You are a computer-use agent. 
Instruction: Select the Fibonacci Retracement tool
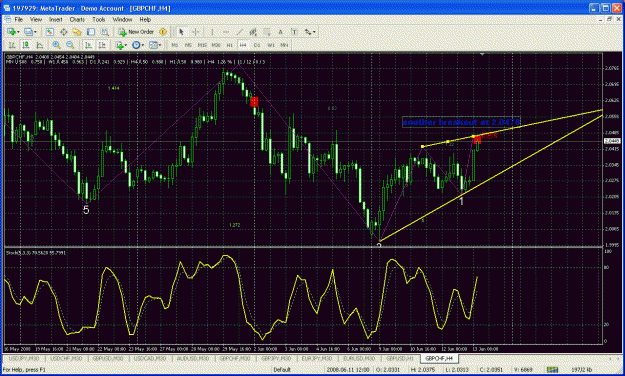pos(267,32)
